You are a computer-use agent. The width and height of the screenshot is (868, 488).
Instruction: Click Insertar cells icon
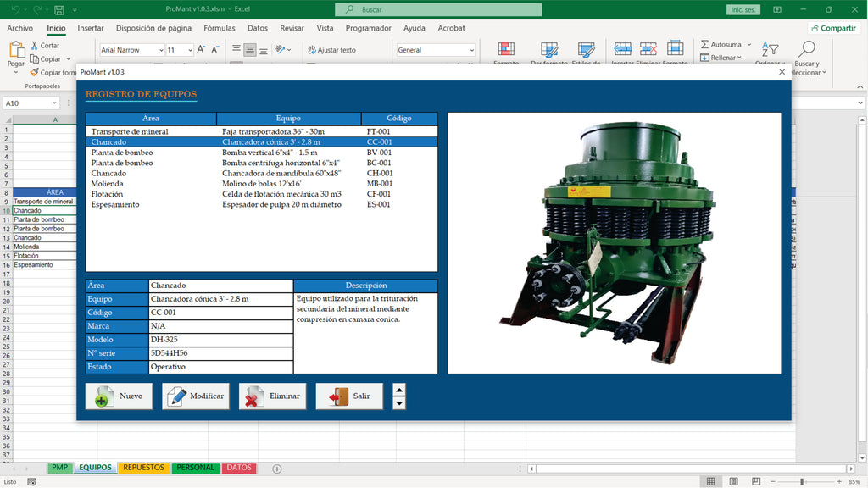point(623,49)
